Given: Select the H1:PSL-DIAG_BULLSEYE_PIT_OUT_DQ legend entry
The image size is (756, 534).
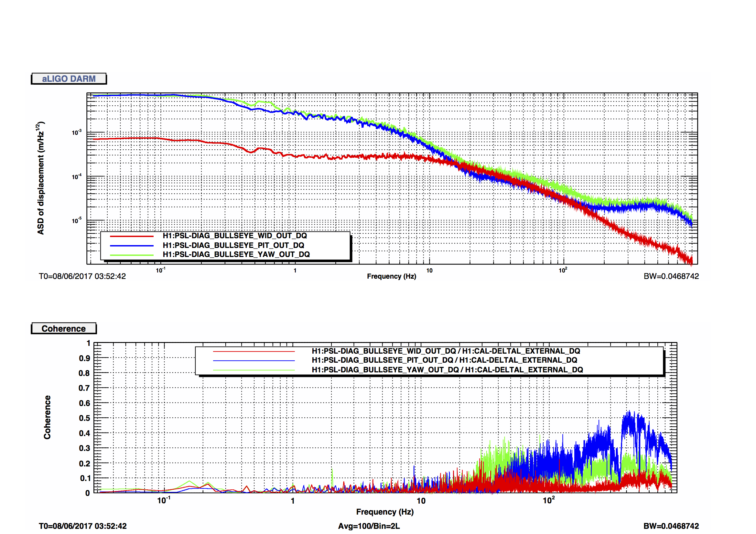Looking at the screenshot, I should pos(233,245).
